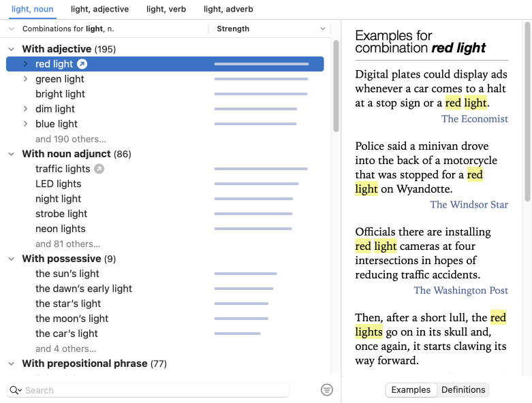
Task: Collapse the With noun adjunct group
Action: (x=11, y=154)
